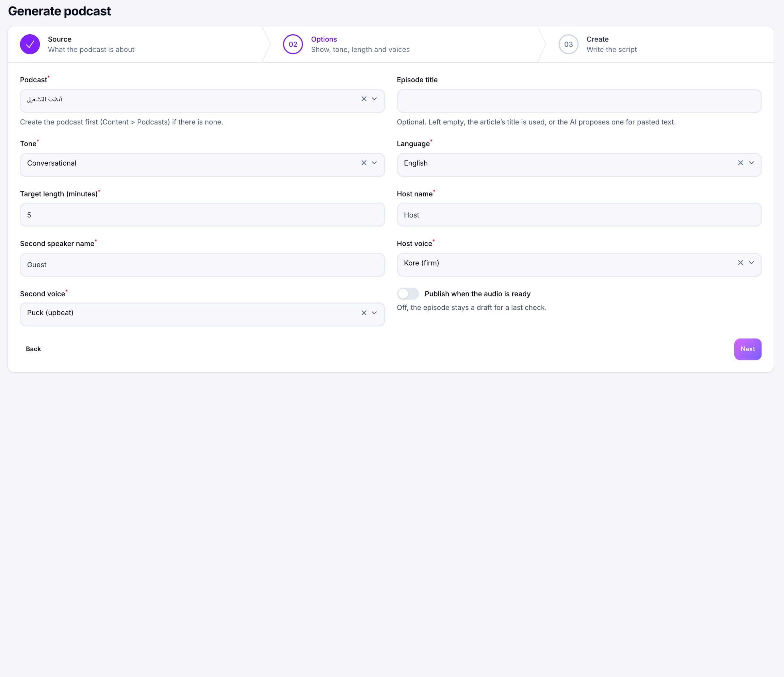Expand the Language dropdown chevron

pos(751,163)
